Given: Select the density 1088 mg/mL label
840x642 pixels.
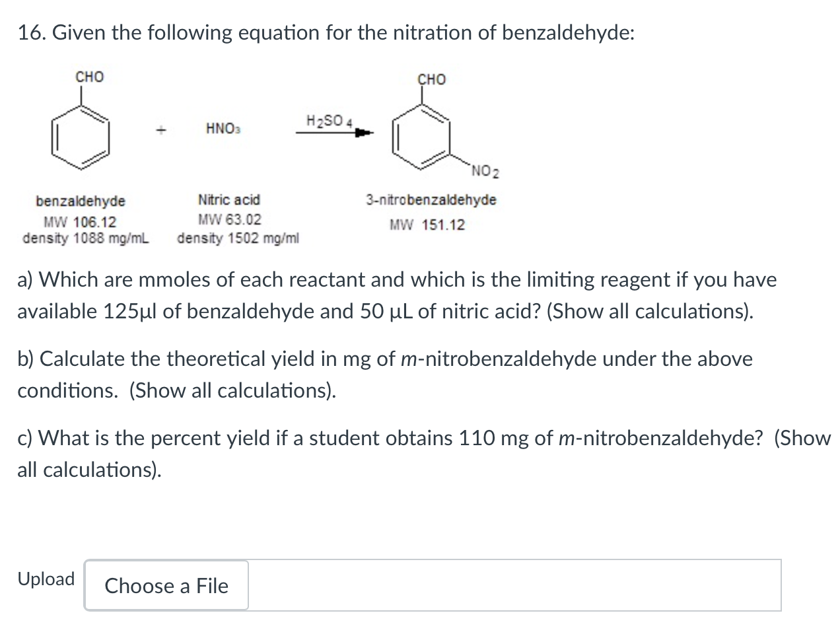Looking at the screenshot, I should tap(87, 237).
